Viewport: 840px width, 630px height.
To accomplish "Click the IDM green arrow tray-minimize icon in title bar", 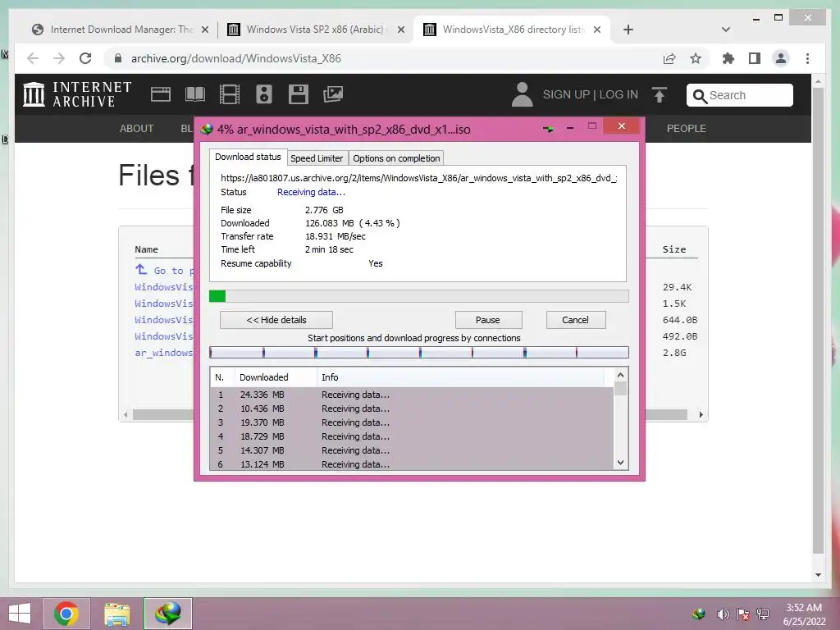I will point(548,129).
